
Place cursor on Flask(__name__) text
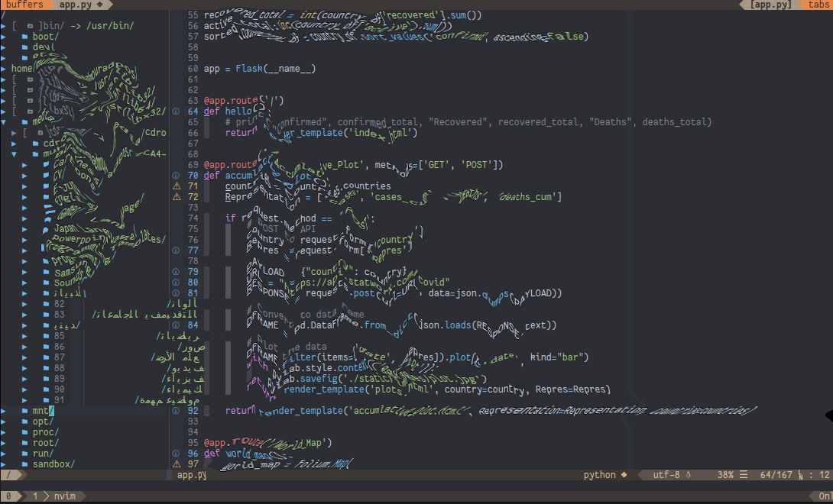point(276,69)
